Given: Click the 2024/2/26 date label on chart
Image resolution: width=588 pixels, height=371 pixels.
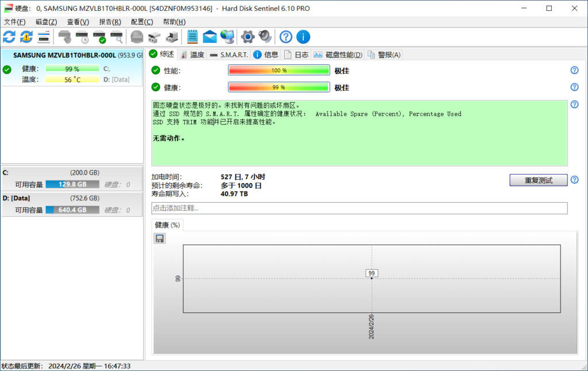Looking at the screenshot, I should pos(372,327).
